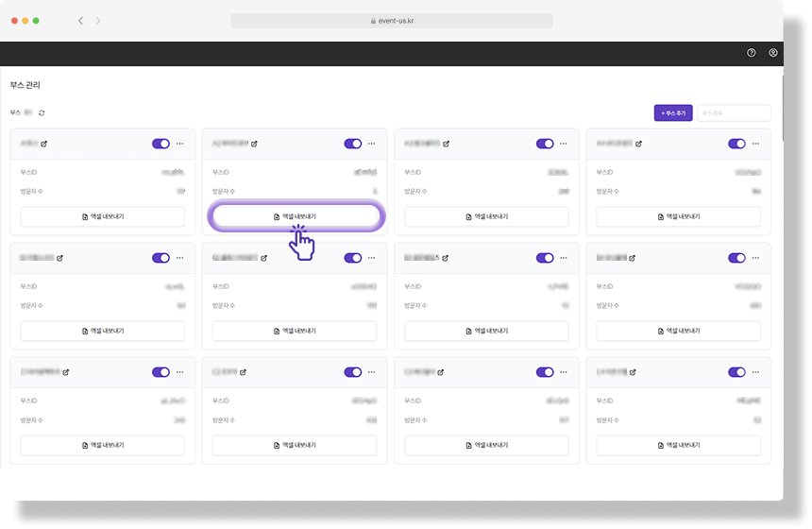This screenshot has width=812, height=529.
Task: Go back with the browser back arrow
Action: (81, 21)
